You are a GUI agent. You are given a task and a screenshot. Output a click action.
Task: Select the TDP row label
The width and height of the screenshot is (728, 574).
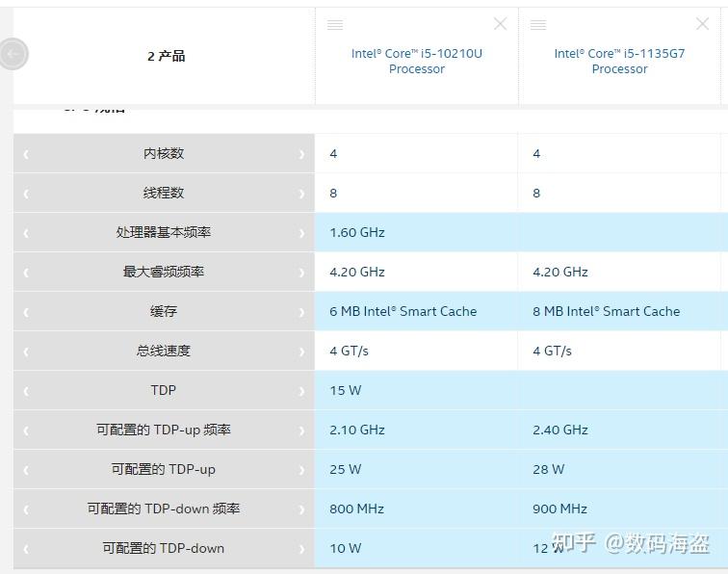click(164, 390)
